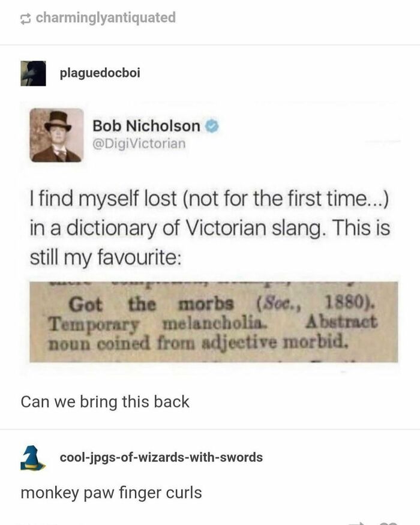
Task: Click the partially visible share arrow icon
Action: tap(356, 523)
